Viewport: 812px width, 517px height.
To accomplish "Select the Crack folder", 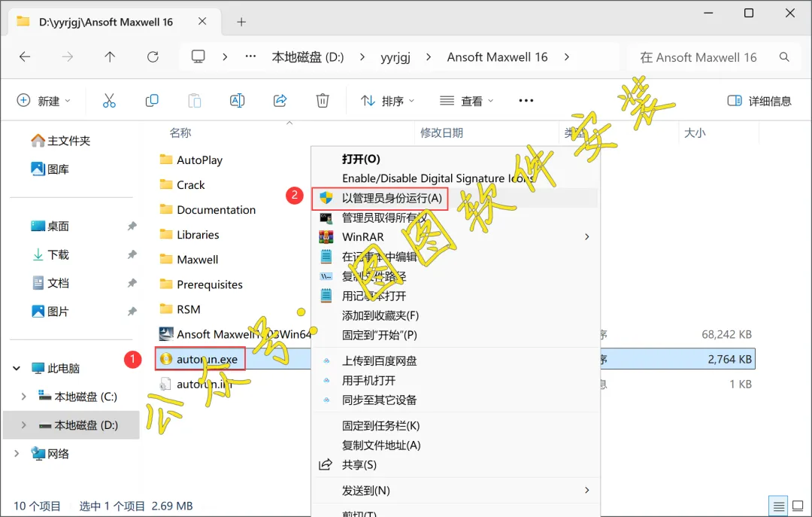I will pyautogui.click(x=182, y=184).
